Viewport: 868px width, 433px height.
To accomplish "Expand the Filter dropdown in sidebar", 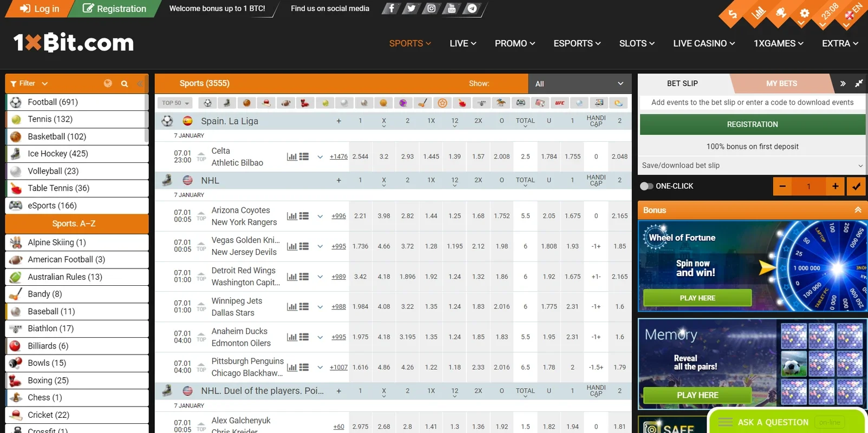I will (29, 83).
